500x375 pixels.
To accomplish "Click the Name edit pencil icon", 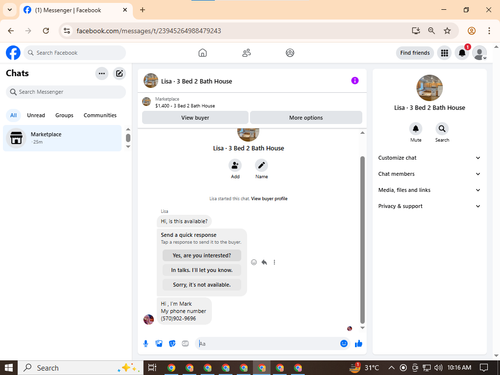I will click(x=261, y=165).
